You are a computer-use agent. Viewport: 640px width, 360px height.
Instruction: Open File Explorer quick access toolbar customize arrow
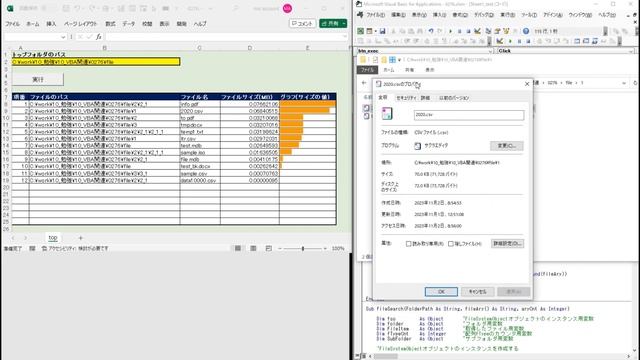399,60
